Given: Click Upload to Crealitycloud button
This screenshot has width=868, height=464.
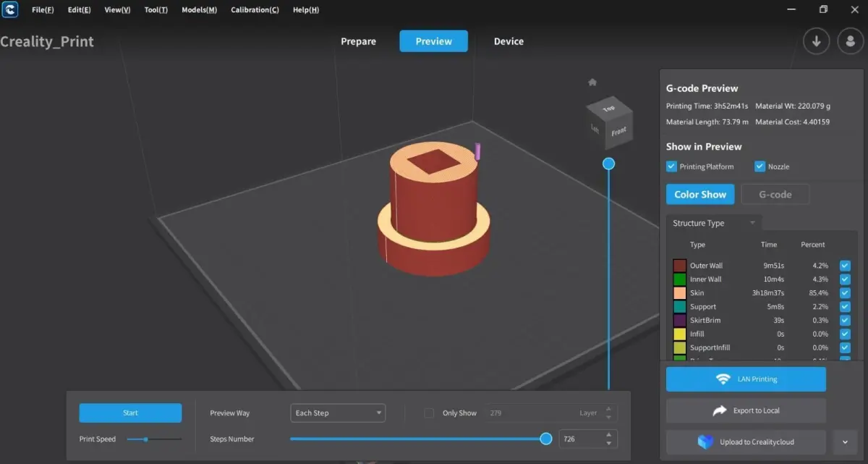Looking at the screenshot, I should point(746,442).
